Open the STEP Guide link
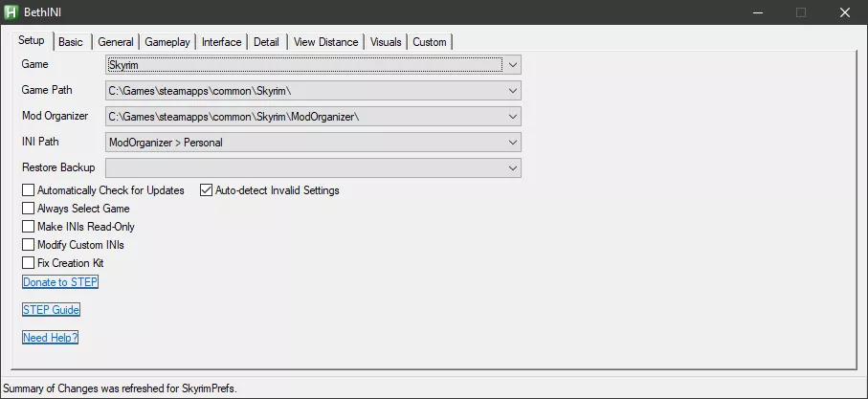This screenshot has height=399, width=868. click(x=51, y=310)
